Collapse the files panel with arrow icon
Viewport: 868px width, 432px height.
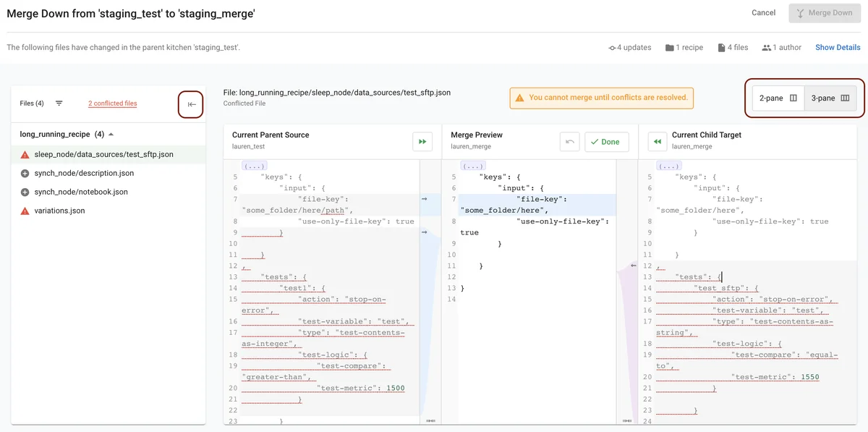click(x=191, y=104)
